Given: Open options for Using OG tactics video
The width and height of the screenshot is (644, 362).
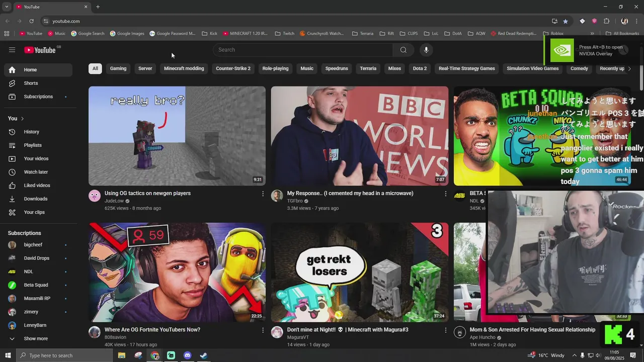Looking at the screenshot, I should tap(263, 194).
